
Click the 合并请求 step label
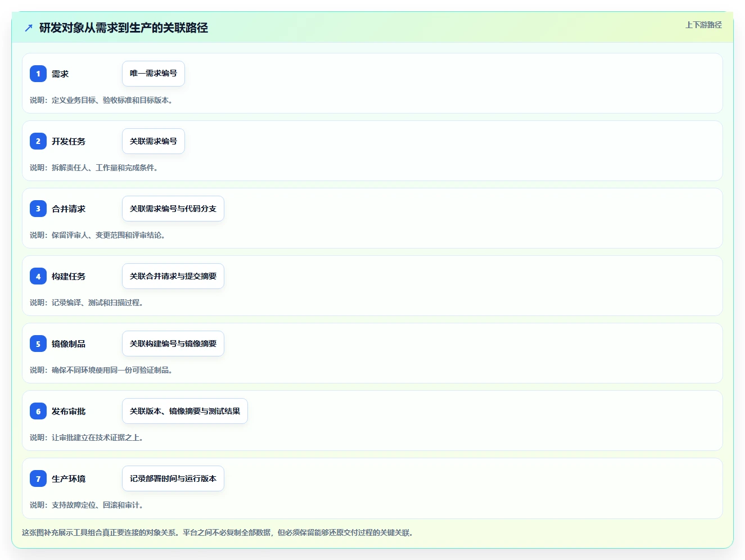click(x=69, y=209)
